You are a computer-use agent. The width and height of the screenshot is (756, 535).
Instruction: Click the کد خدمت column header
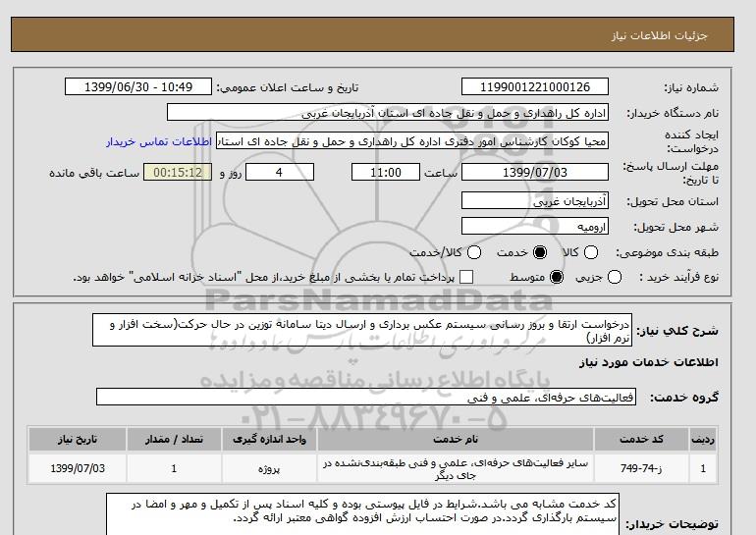pyautogui.click(x=641, y=440)
